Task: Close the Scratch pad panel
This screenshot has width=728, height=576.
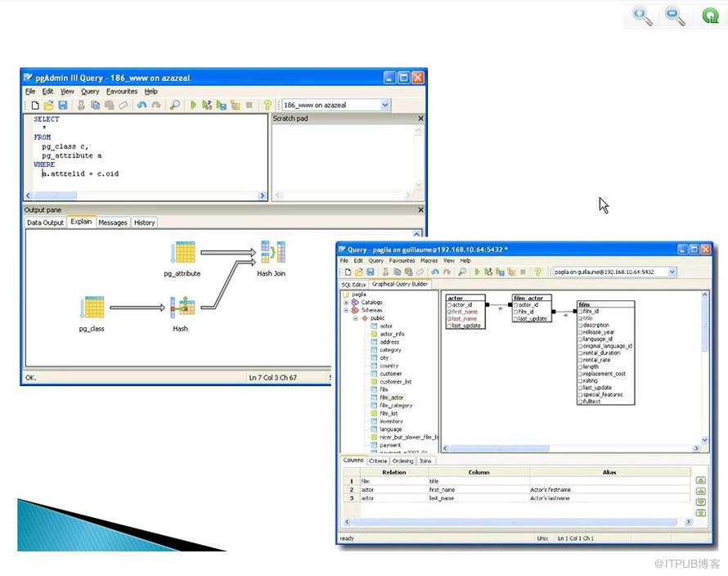Action: click(x=420, y=119)
